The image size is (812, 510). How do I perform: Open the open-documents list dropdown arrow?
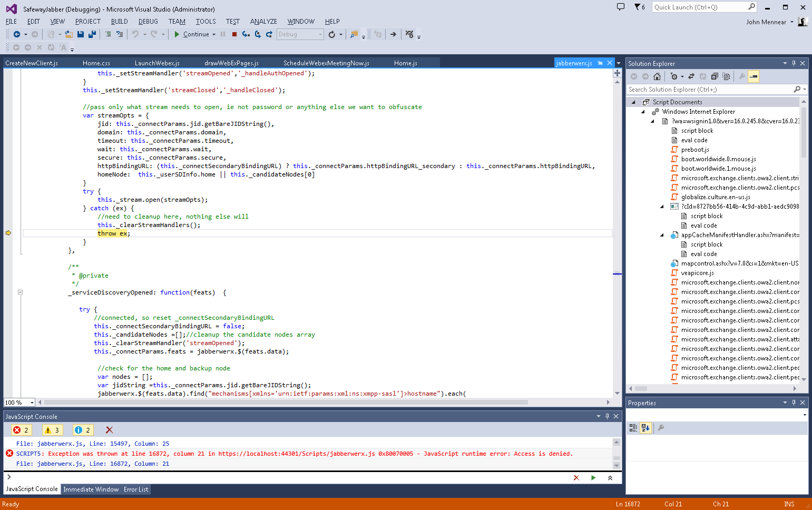point(619,63)
